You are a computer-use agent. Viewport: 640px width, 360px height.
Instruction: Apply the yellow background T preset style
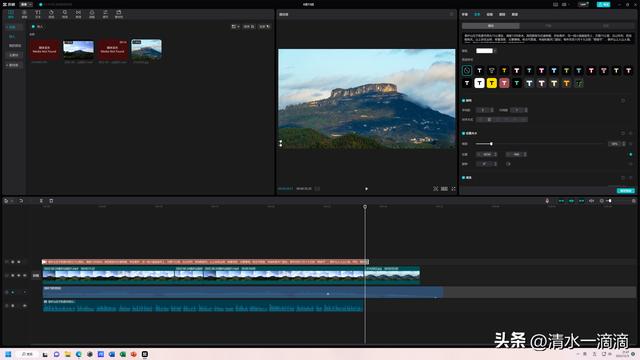pos(492,83)
